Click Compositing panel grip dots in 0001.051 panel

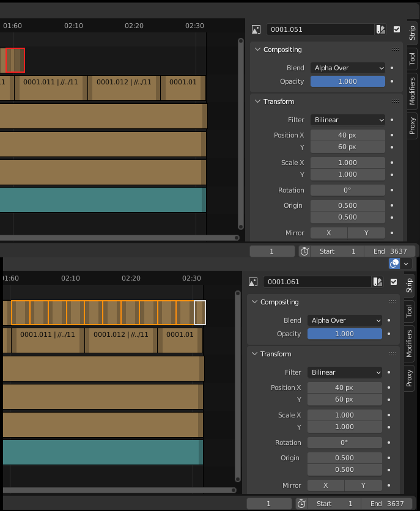pyautogui.click(x=396, y=50)
